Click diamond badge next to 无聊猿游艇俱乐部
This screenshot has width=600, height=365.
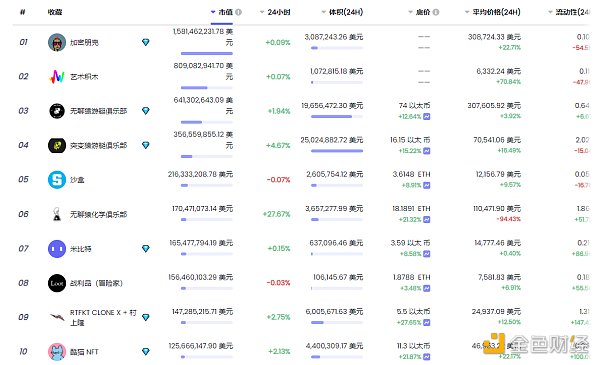(145, 111)
